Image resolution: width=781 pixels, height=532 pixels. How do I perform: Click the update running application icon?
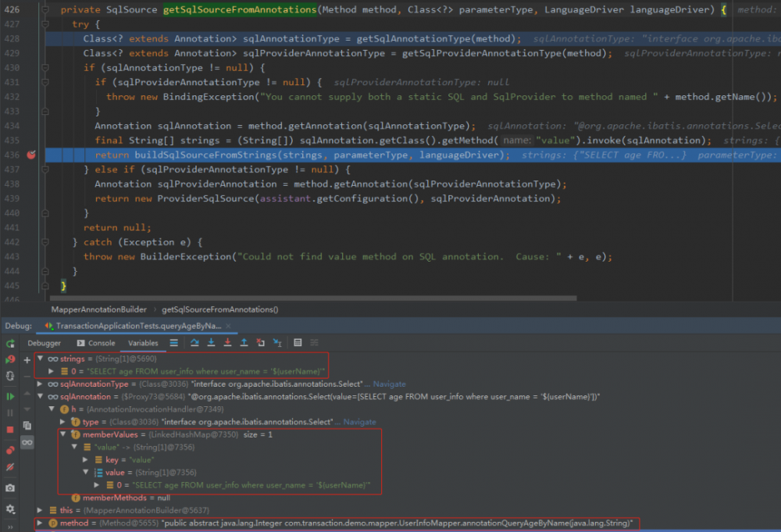(x=10, y=376)
